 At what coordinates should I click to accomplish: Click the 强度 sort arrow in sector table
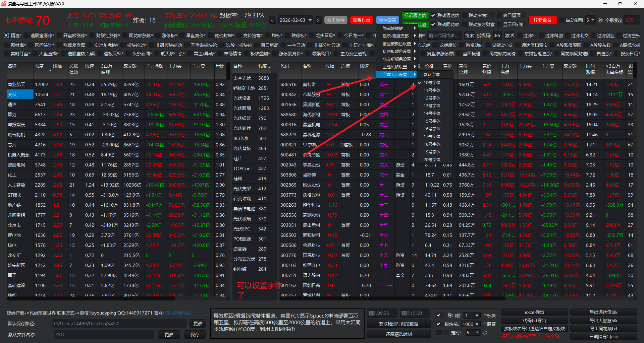[50, 70]
